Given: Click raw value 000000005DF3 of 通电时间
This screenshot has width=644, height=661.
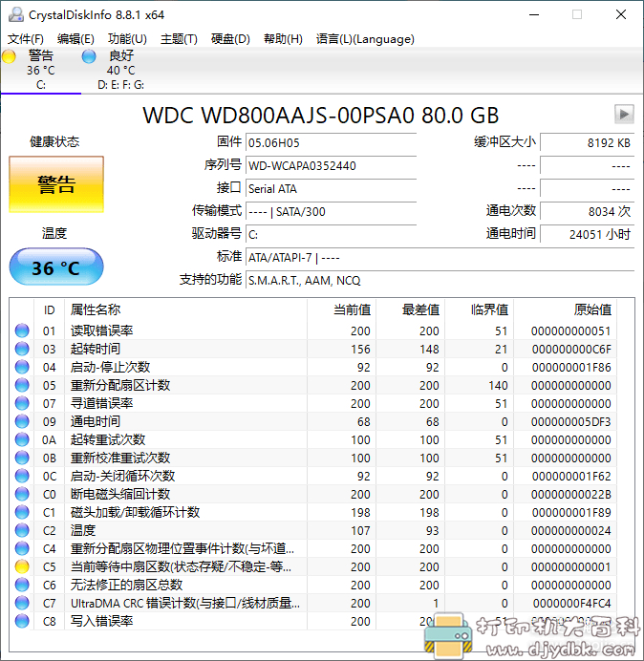Looking at the screenshot, I should (571, 422).
